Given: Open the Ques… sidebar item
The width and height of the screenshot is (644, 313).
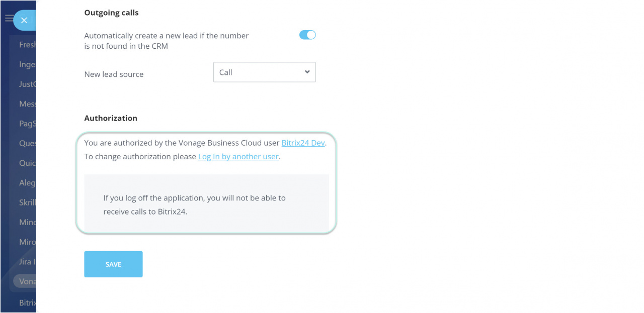Looking at the screenshot, I should pyautogui.click(x=27, y=143).
